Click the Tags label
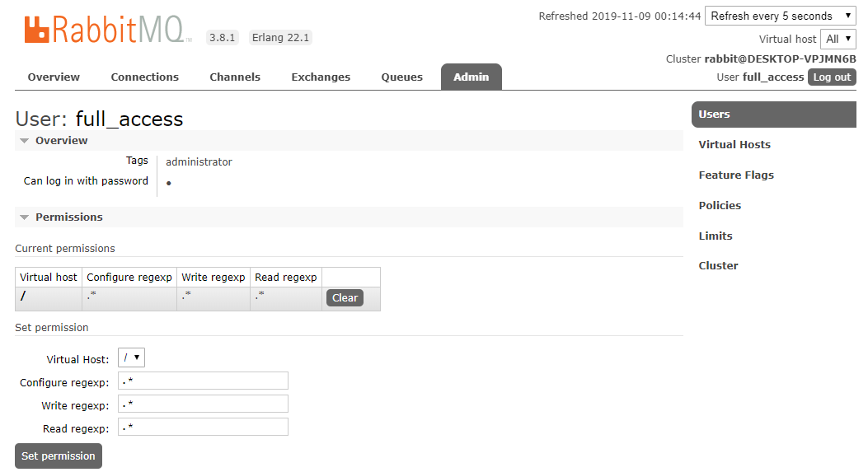Image resolution: width=868 pixels, height=472 pixels. 137,161
